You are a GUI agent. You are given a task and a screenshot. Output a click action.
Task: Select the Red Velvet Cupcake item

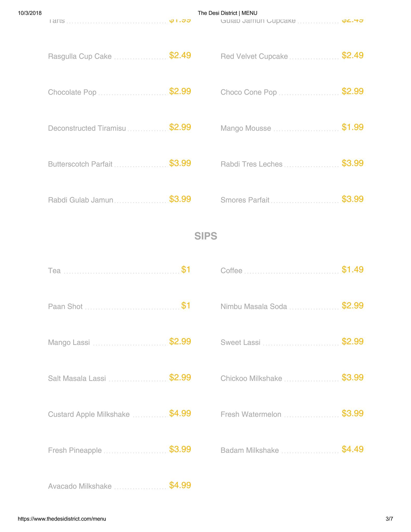point(254,56)
